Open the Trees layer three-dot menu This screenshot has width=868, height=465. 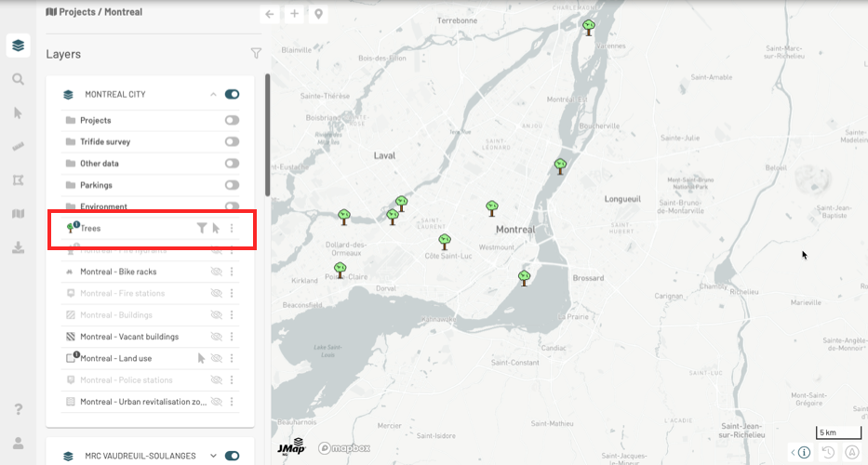click(x=232, y=228)
